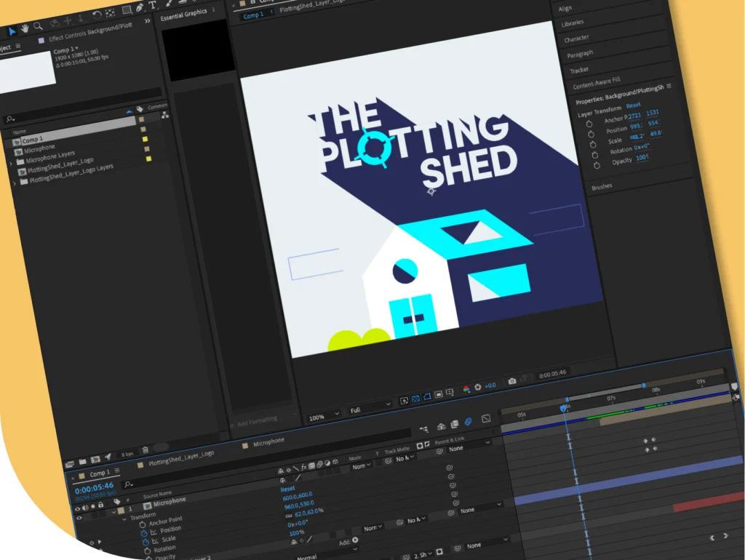This screenshot has width=745, height=560.
Task: Select PlottingShed_Layer_Logo in Project panel
Action: click(60, 165)
